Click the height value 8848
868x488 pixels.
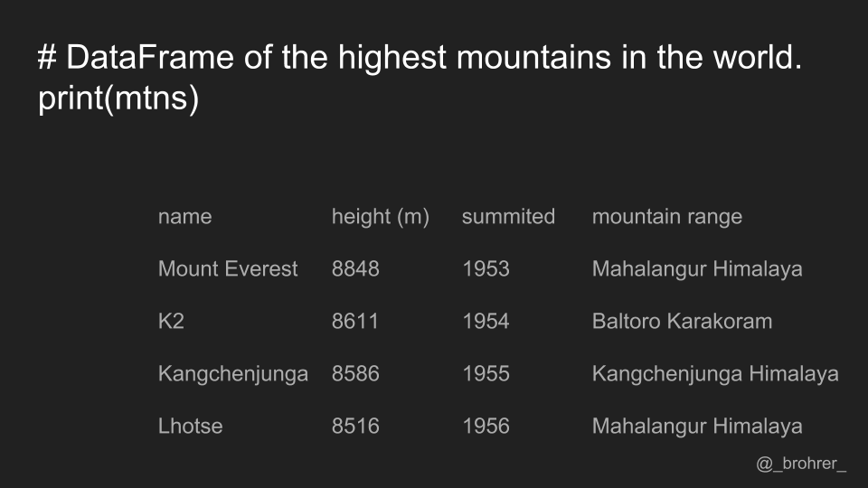(x=355, y=269)
